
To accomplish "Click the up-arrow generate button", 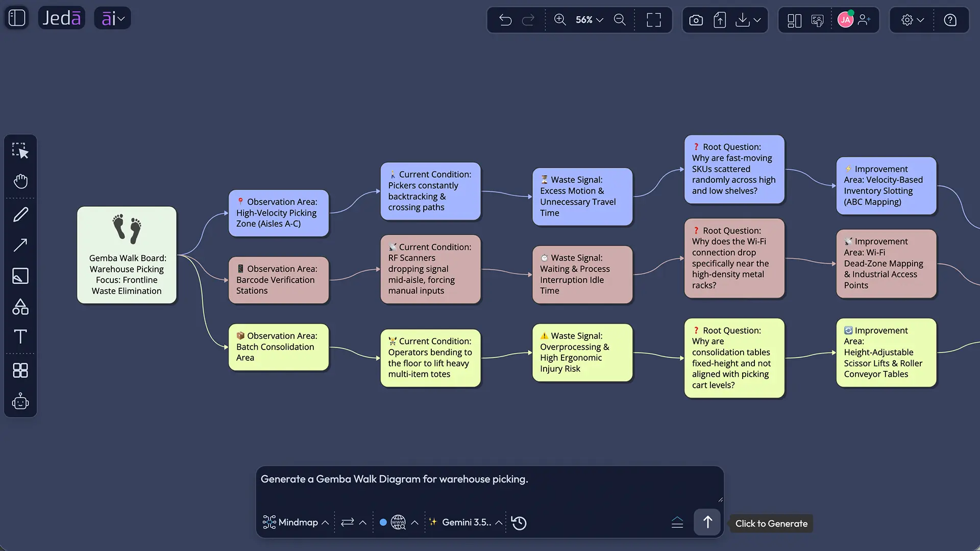I will point(707,522).
